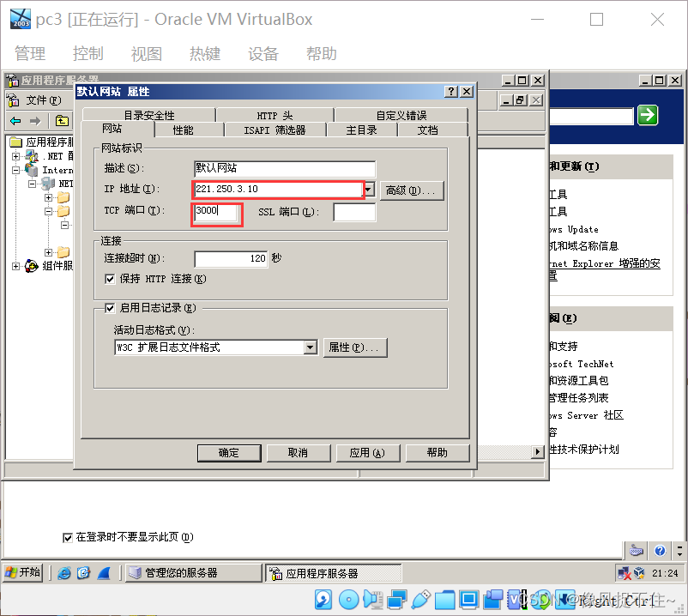Click inside the SSL 端口 field

[354, 213]
